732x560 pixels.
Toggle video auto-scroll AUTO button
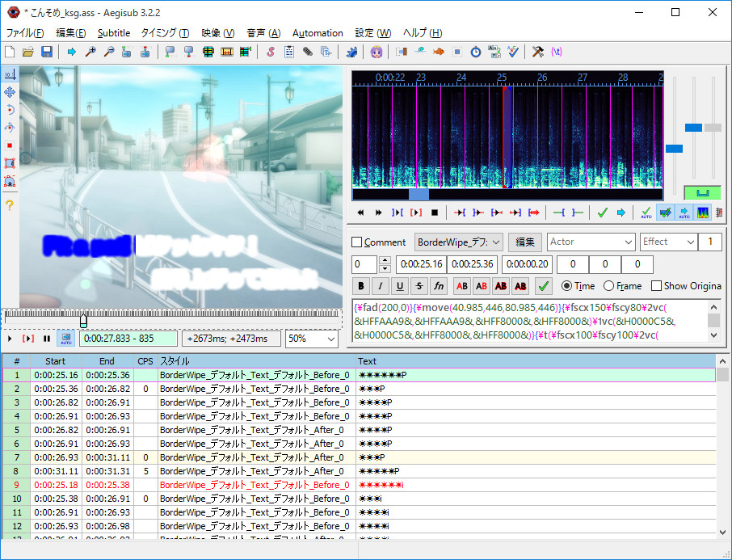tap(65, 338)
